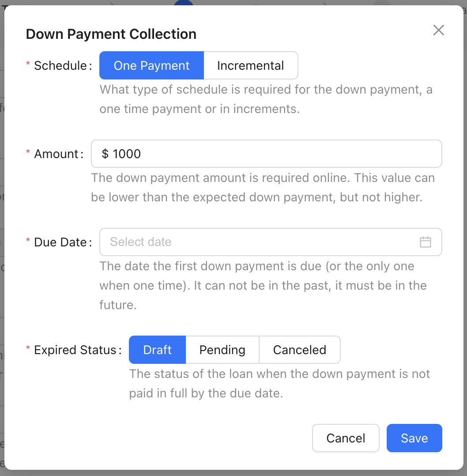Set Expired Status to Draft
Image resolution: width=467 pixels, height=476 pixels.
[157, 350]
